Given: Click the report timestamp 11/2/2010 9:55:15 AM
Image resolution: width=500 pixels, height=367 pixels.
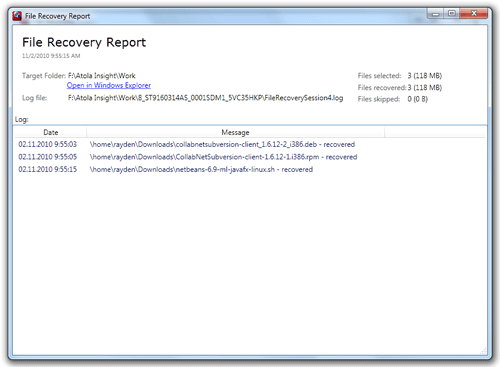Looking at the screenshot, I should click(x=51, y=56).
